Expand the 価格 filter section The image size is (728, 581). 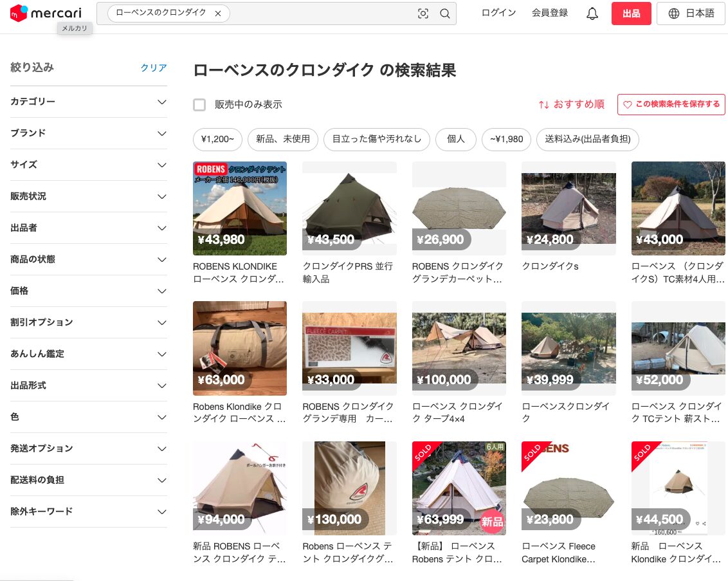89,291
